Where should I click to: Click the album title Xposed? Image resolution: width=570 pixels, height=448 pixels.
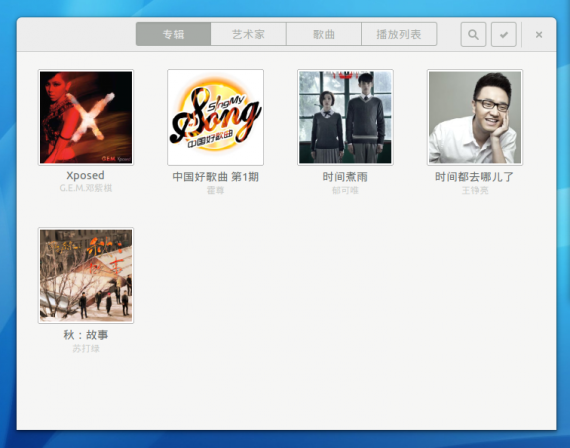[85, 176]
